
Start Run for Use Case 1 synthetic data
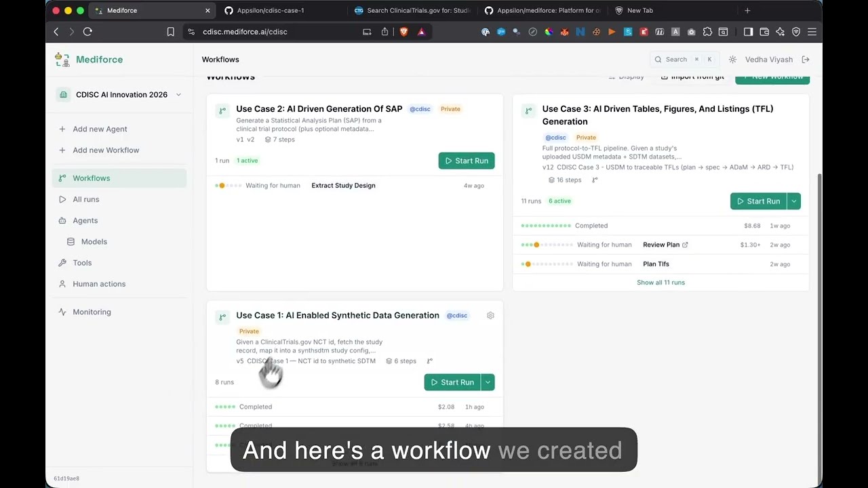click(452, 382)
